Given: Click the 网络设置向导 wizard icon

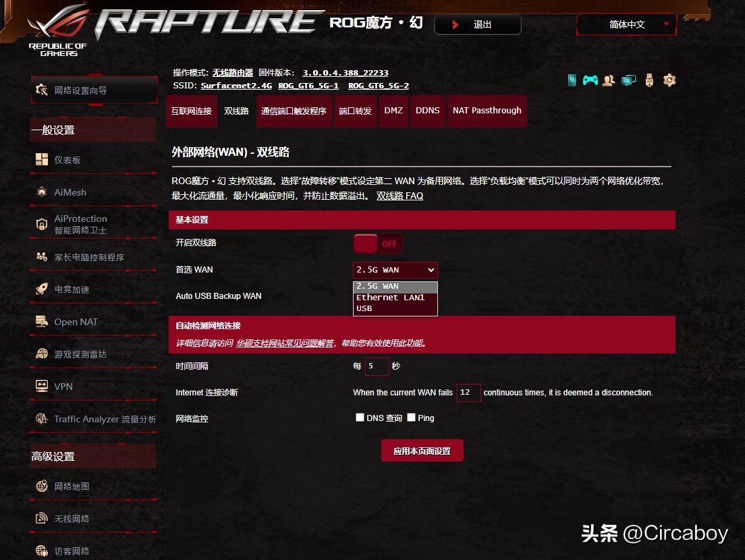Looking at the screenshot, I should 42,90.
